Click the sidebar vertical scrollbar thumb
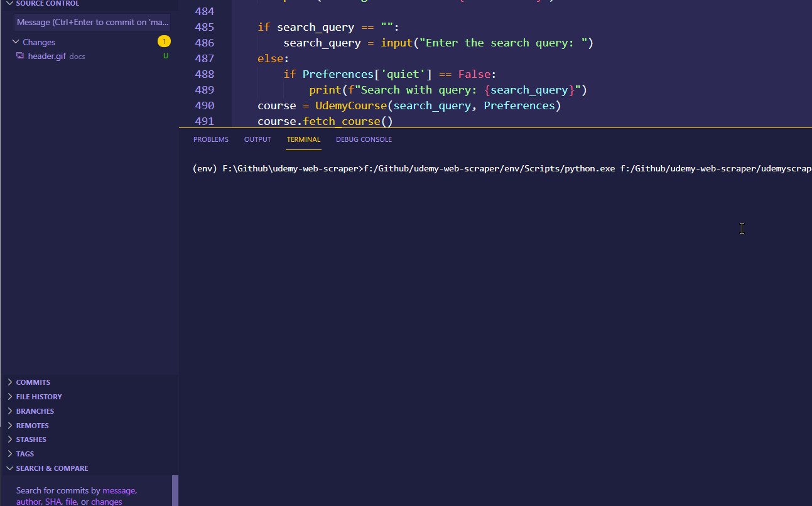 point(175,490)
